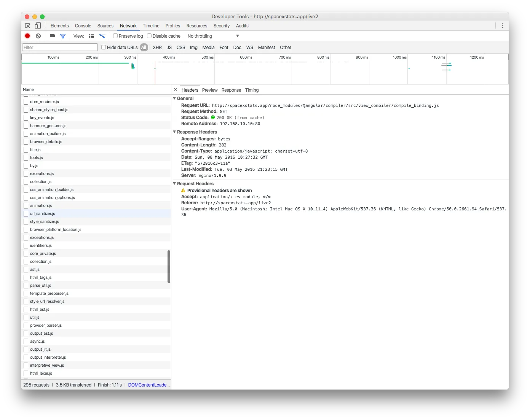The image size is (530, 420).
Task: Open the Resources panel
Action: [x=197, y=26]
